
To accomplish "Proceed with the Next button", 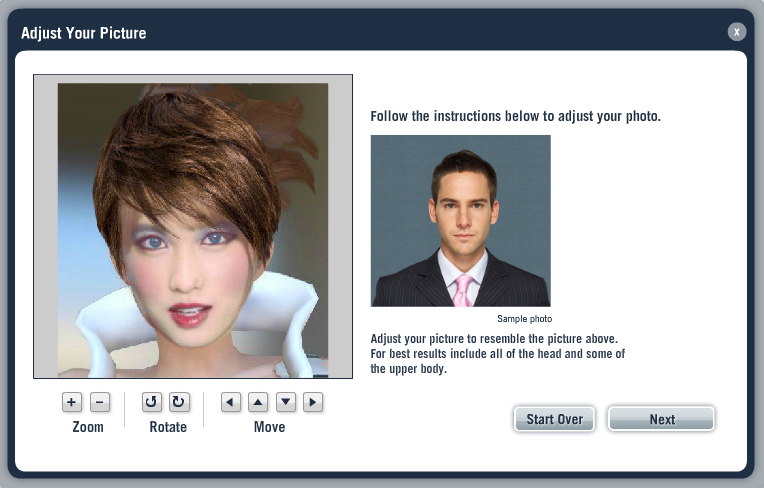I will click(661, 419).
